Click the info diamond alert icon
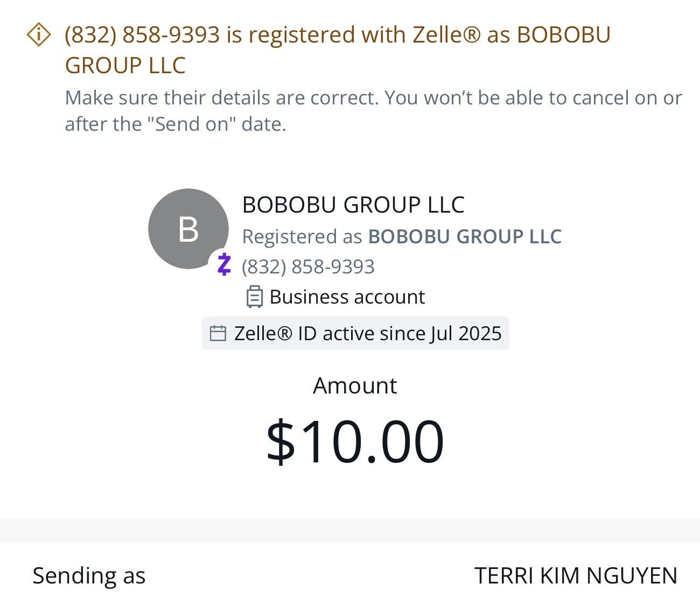 [x=39, y=35]
